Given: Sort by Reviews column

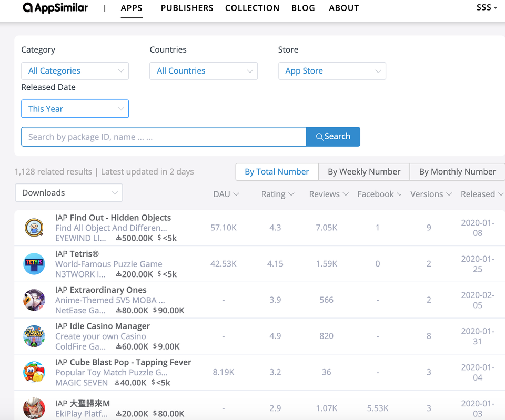Looking at the screenshot, I should coord(329,194).
